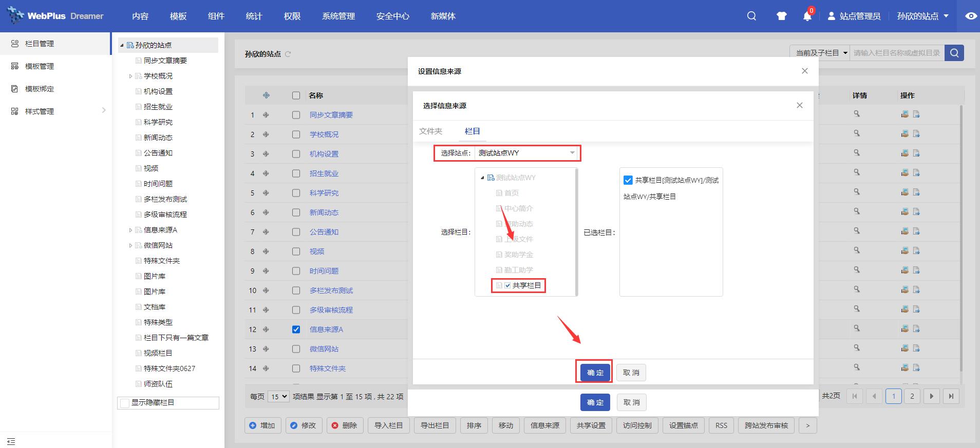Focus the 请输入栏目名称或虚拟目录 search field

897,53
